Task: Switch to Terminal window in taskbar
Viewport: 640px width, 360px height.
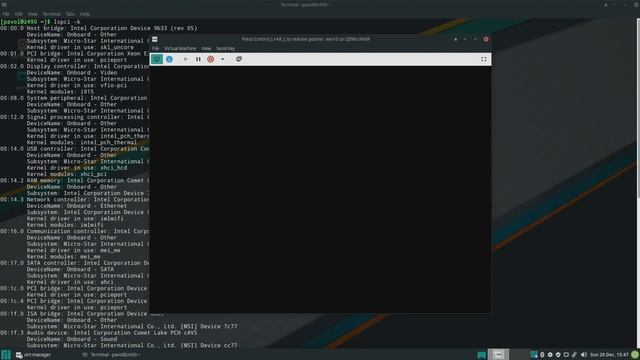Action: [111, 355]
